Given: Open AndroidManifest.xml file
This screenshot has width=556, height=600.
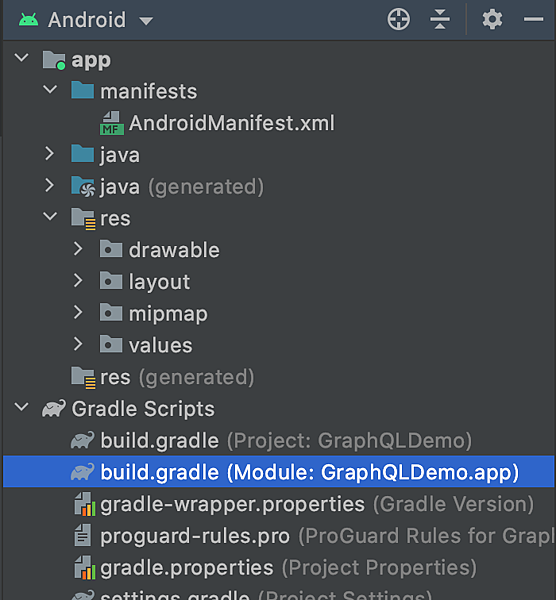Looking at the screenshot, I should coord(232,123).
